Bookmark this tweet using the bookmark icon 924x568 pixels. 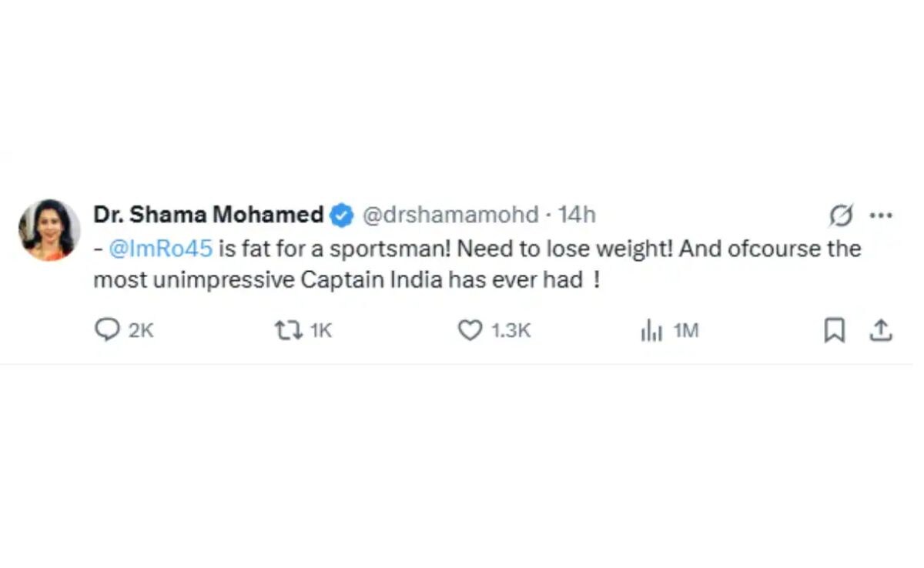click(834, 330)
